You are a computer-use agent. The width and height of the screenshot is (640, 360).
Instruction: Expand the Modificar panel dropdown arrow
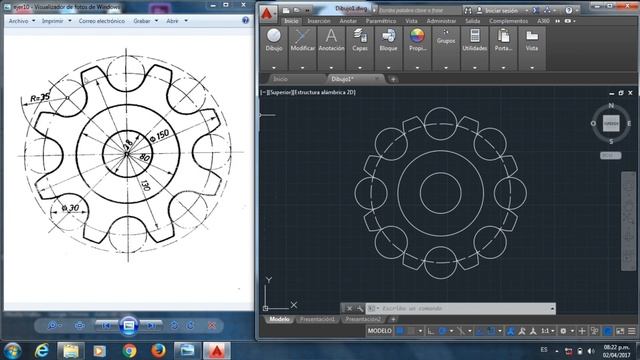pyautogui.click(x=302, y=67)
